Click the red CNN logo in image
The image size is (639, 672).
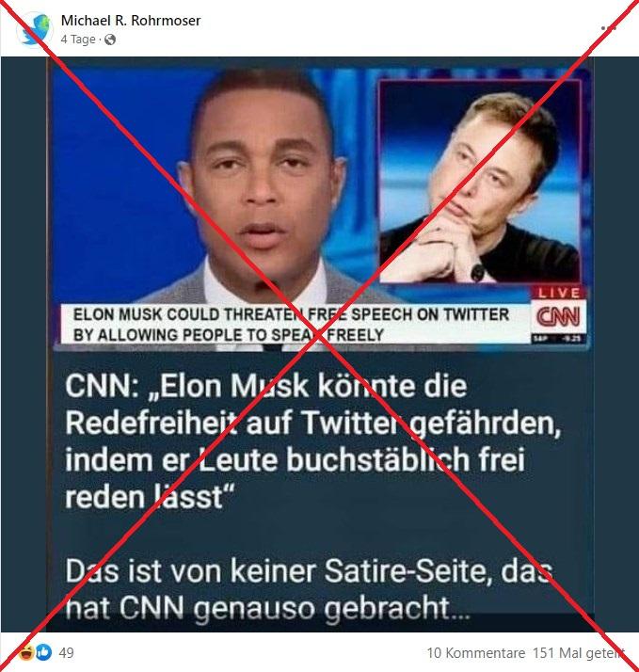point(558,316)
